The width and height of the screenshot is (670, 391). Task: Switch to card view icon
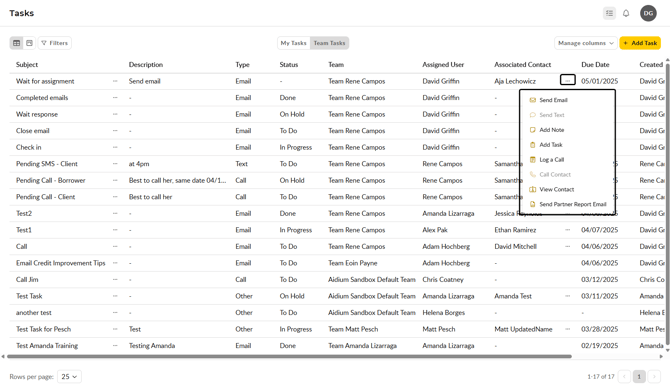(x=29, y=43)
